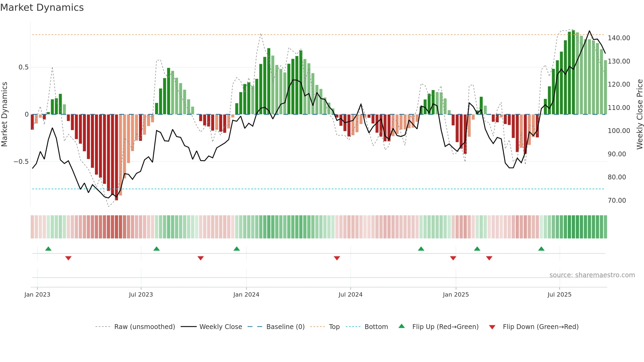Toggle Flip Up (Red→Green) legend entry
The image size is (644, 362).
438,327
